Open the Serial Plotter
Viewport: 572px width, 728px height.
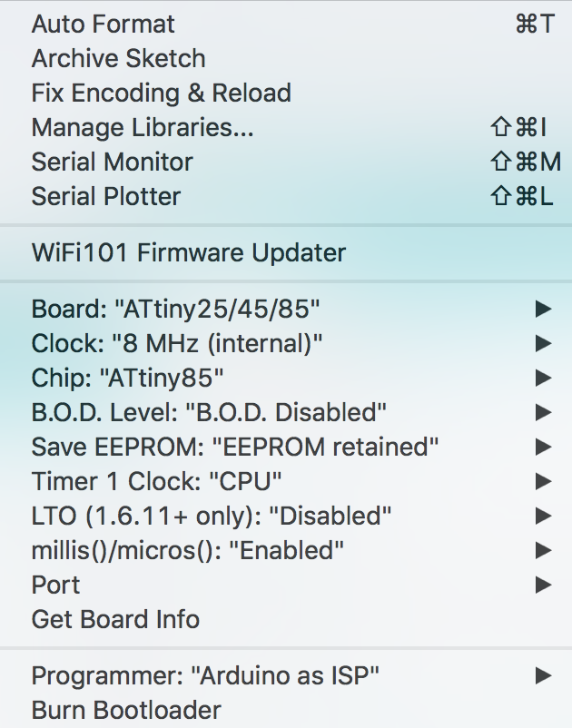coord(105,196)
